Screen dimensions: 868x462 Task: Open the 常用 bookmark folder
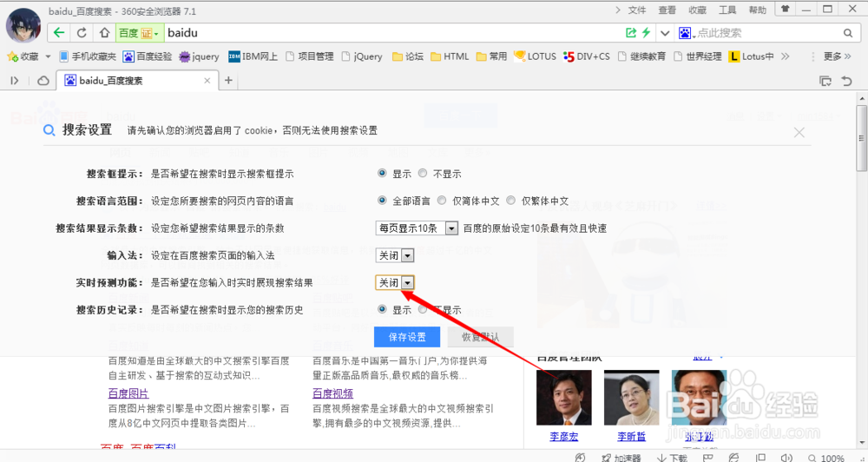(491, 56)
